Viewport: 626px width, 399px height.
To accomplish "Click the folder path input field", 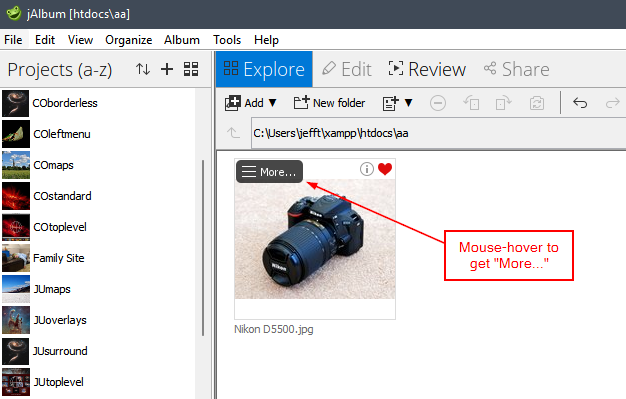I will coord(438,133).
